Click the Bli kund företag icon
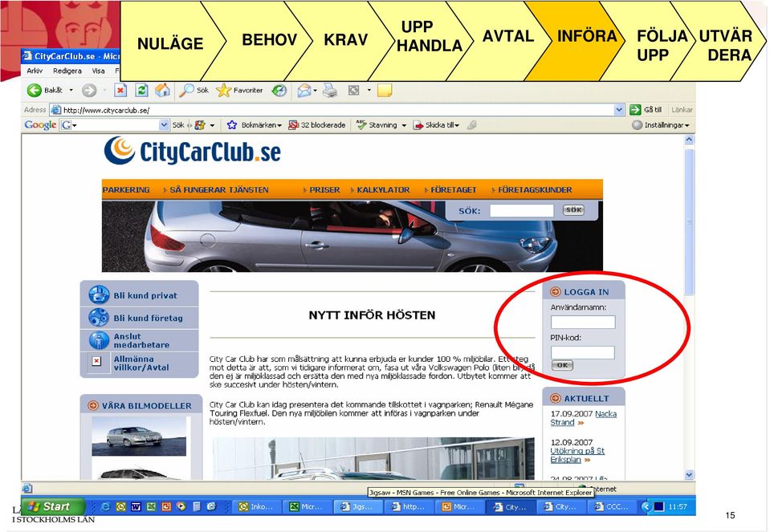 (99, 318)
